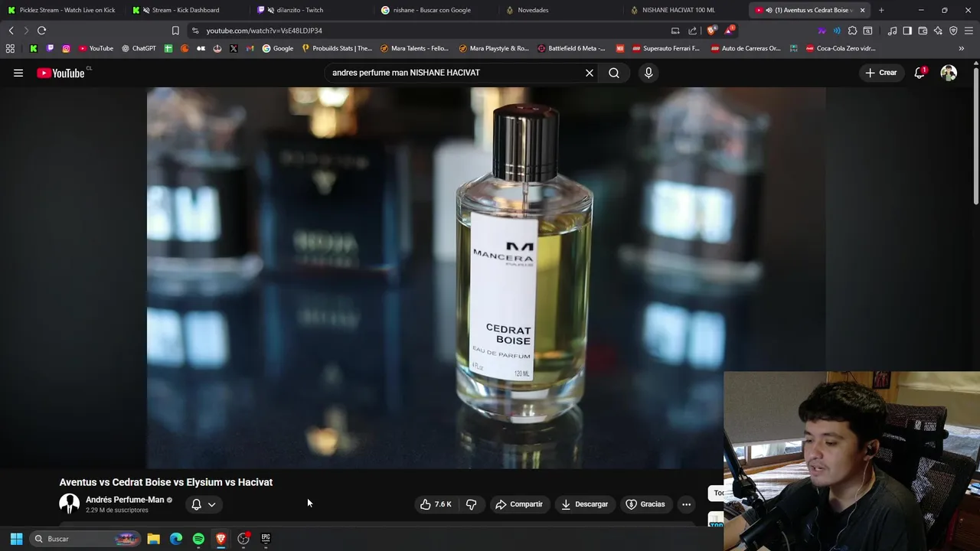Open the Twitch bookmark icon
The image size is (980, 551).
coord(50,48)
